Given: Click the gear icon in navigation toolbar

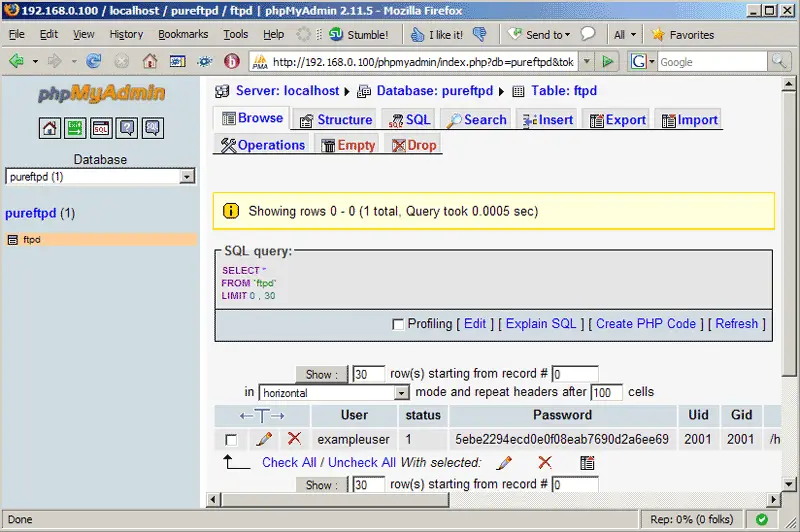Looking at the screenshot, I should (205, 62).
